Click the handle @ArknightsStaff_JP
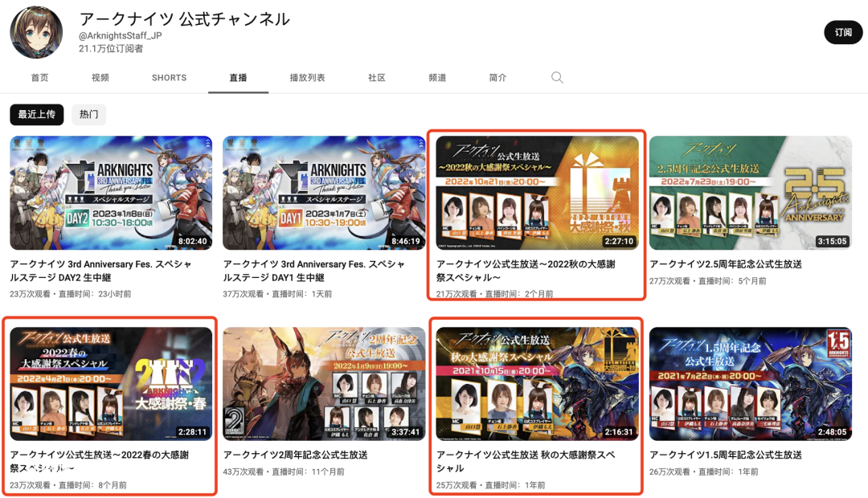The height and width of the screenshot is (498, 868). [120, 35]
